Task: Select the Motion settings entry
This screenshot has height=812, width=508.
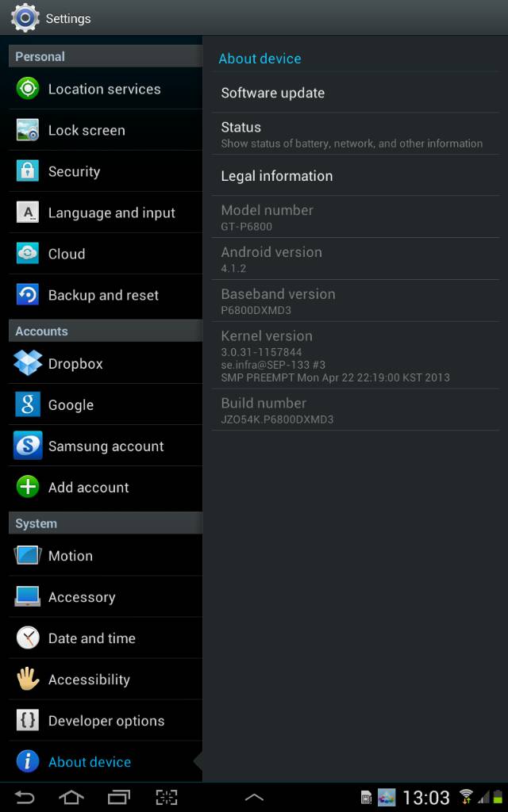Action: [x=106, y=556]
